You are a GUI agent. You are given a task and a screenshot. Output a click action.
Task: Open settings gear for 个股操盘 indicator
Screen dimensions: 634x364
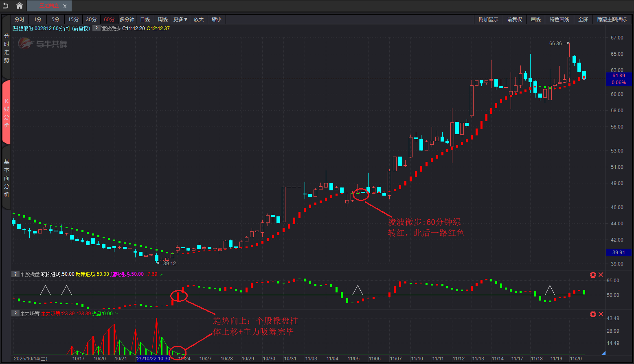point(593,275)
